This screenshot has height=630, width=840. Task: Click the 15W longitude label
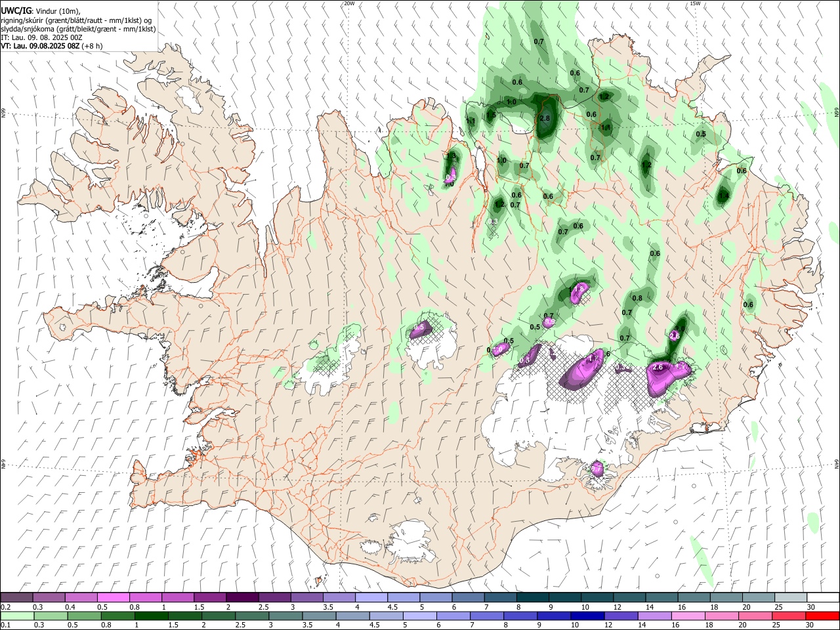(695, 3)
